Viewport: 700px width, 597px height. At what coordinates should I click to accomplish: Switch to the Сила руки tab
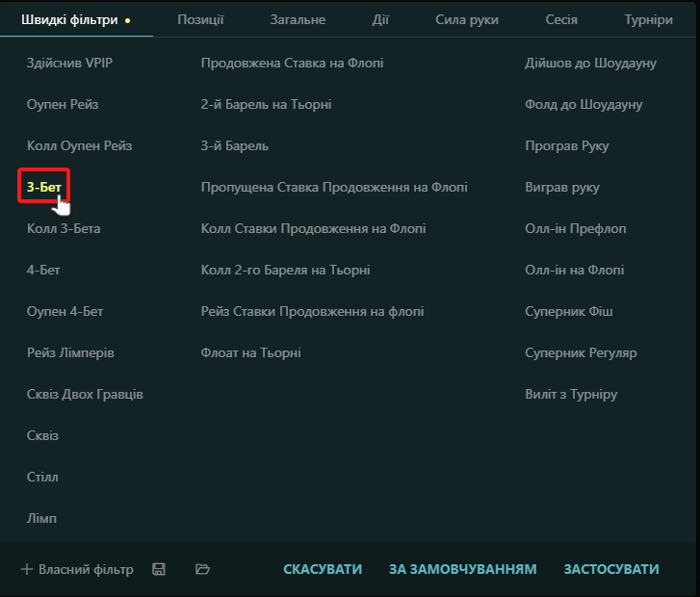(467, 19)
